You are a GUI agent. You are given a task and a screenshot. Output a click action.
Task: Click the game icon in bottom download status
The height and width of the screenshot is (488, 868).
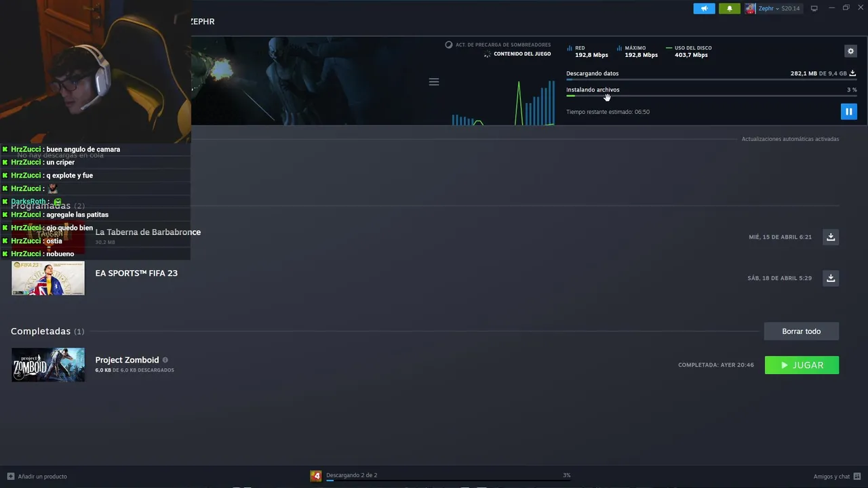(316, 476)
